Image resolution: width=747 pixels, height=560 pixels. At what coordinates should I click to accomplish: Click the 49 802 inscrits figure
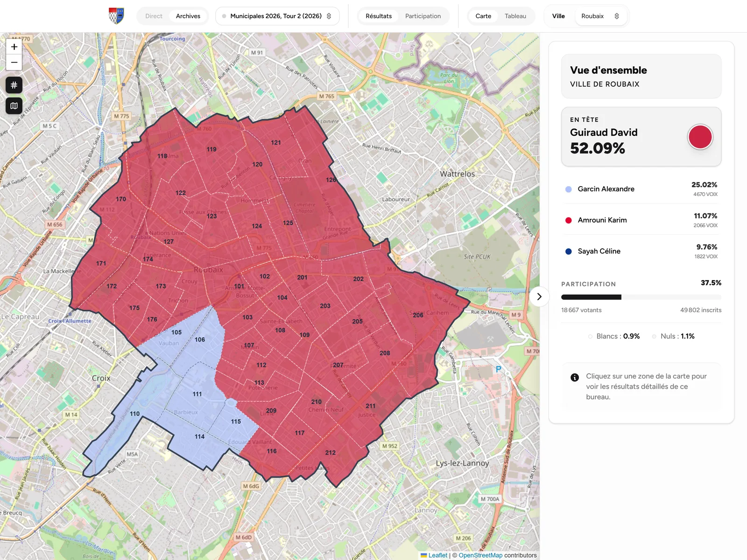[701, 310]
